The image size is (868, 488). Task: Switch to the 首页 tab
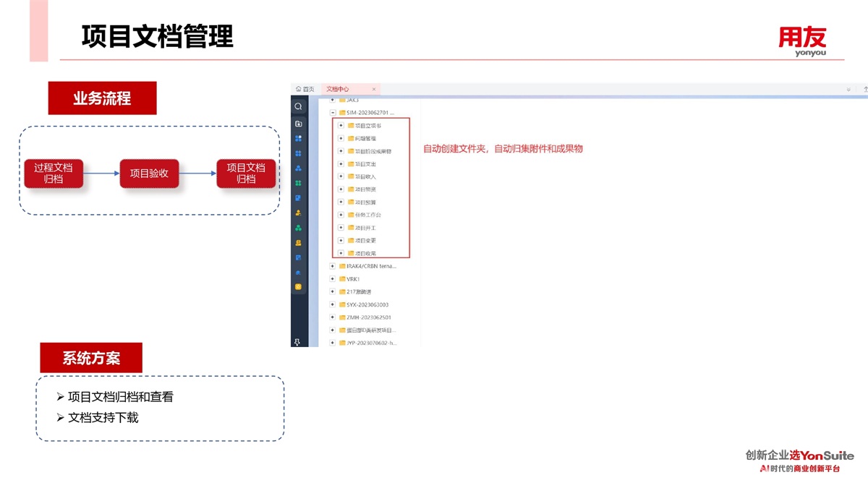tap(305, 89)
